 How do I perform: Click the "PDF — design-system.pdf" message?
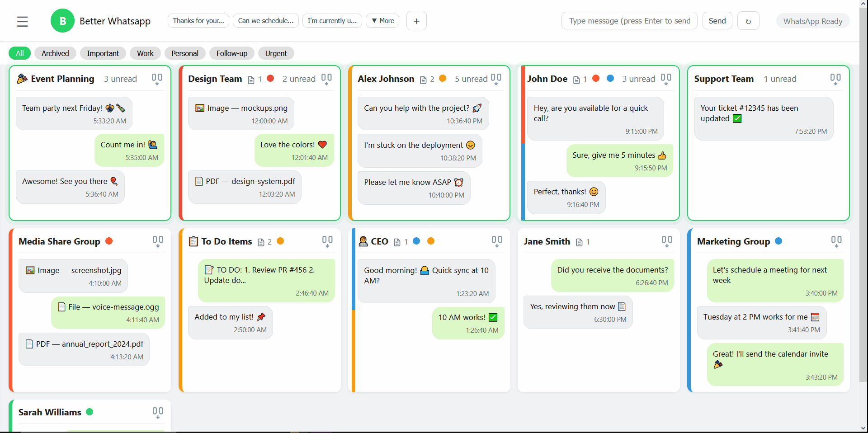245,187
